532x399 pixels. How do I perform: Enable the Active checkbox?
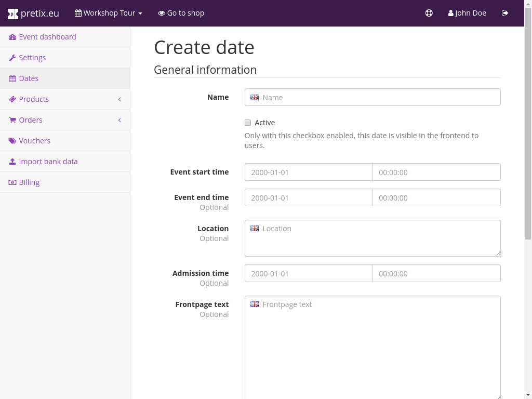248,123
